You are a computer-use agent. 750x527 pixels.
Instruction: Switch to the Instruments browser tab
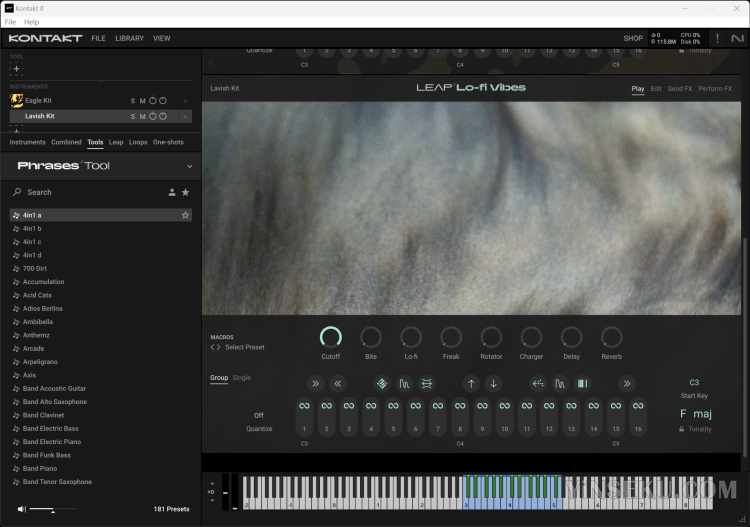27,142
